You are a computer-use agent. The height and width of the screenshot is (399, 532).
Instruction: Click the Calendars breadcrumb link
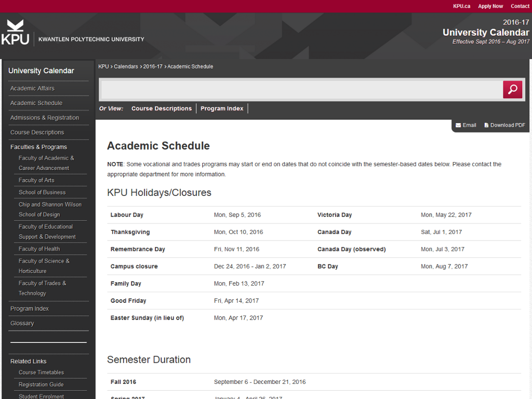pyautogui.click(x=126, y=66)
